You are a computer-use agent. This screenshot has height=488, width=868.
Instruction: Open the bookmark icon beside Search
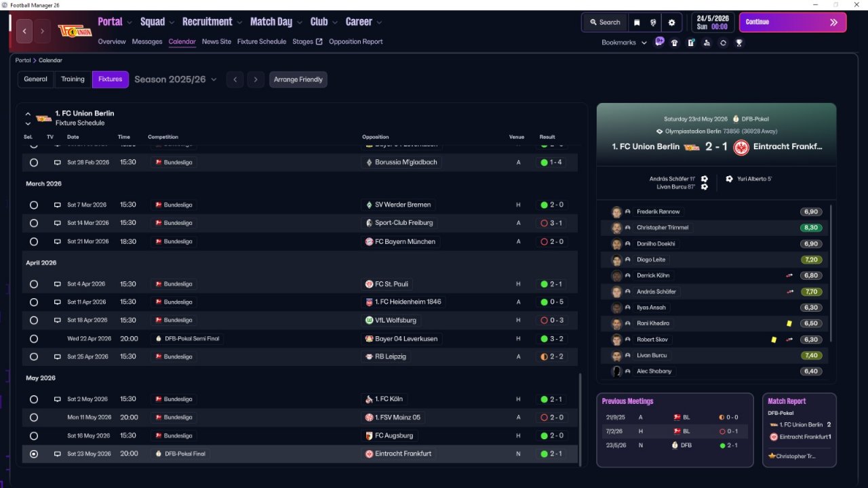tap(637, 22)
